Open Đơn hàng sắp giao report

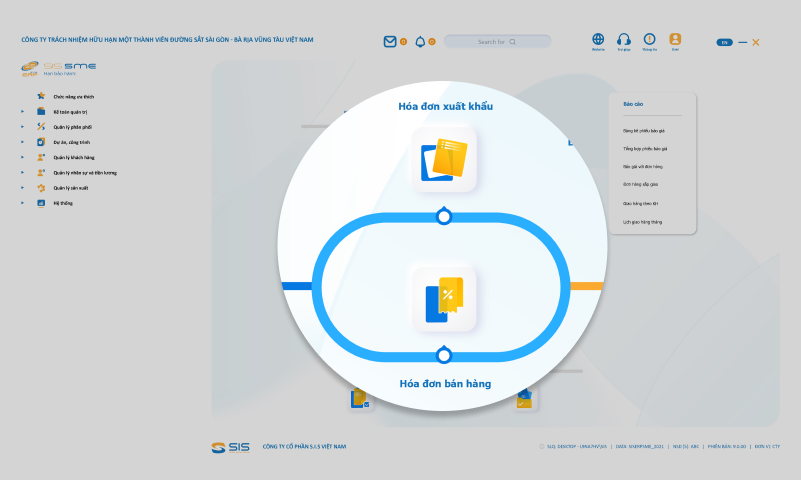tap(641, 185)
